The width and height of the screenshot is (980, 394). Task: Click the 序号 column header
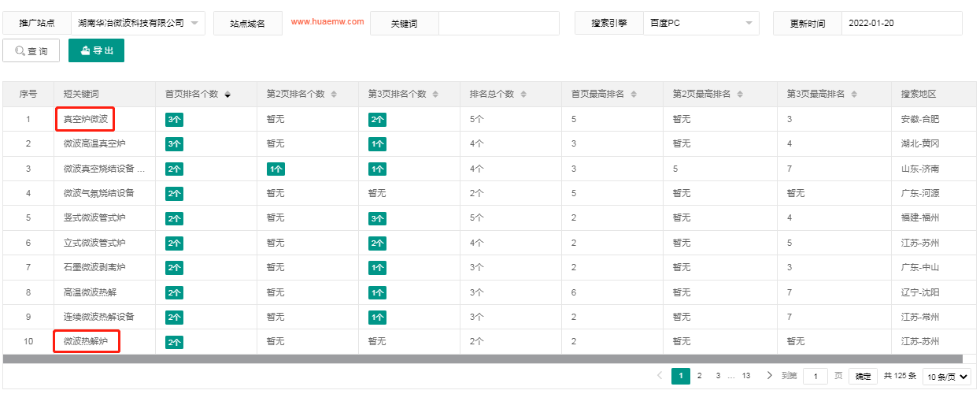[x=28, y=95]
